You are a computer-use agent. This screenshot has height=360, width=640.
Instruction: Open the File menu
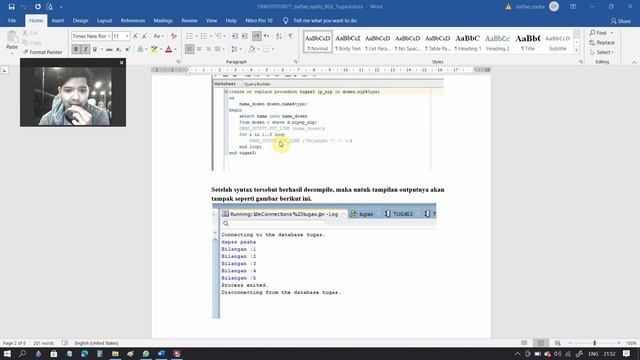tap(12, 20)
